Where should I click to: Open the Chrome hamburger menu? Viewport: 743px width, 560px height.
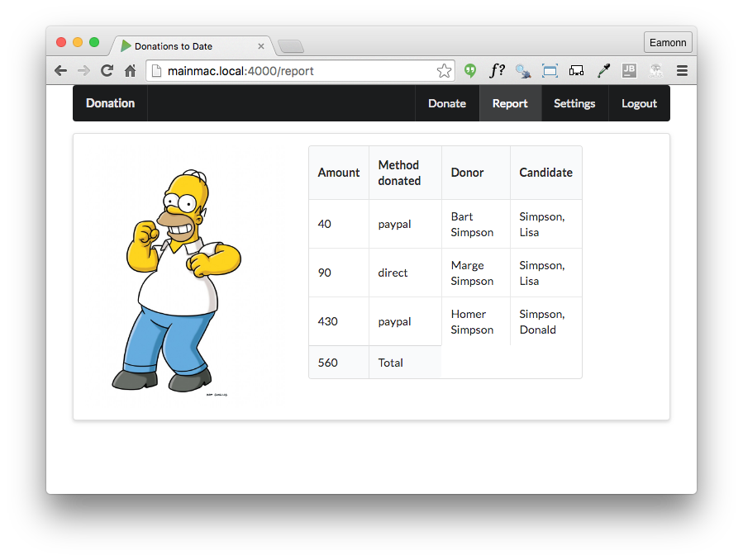(682, 71)
